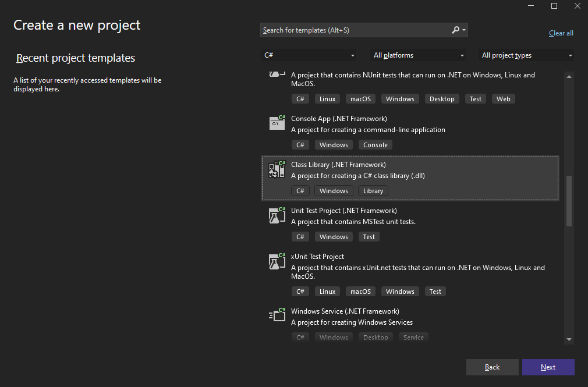The image size is (588, 387).
Task: Click the xUnit Test Project template icon
Action: [x=277, y=261]
